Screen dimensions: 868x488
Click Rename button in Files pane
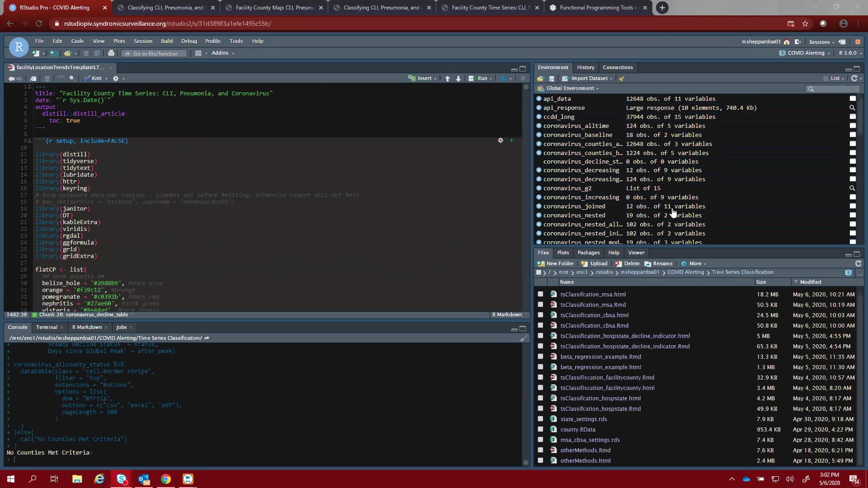(x=658, y=263)
